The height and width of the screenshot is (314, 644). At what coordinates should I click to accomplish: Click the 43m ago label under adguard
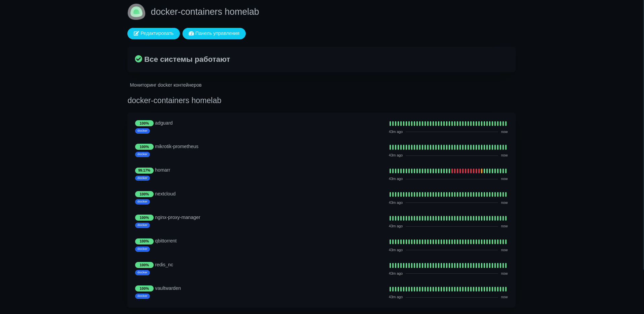(x=396, y=132)
